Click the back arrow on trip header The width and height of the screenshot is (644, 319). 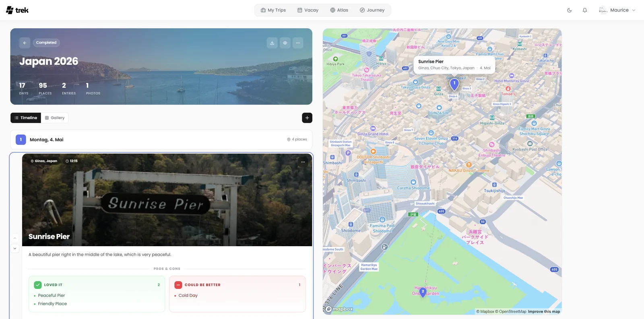[25, 43]
